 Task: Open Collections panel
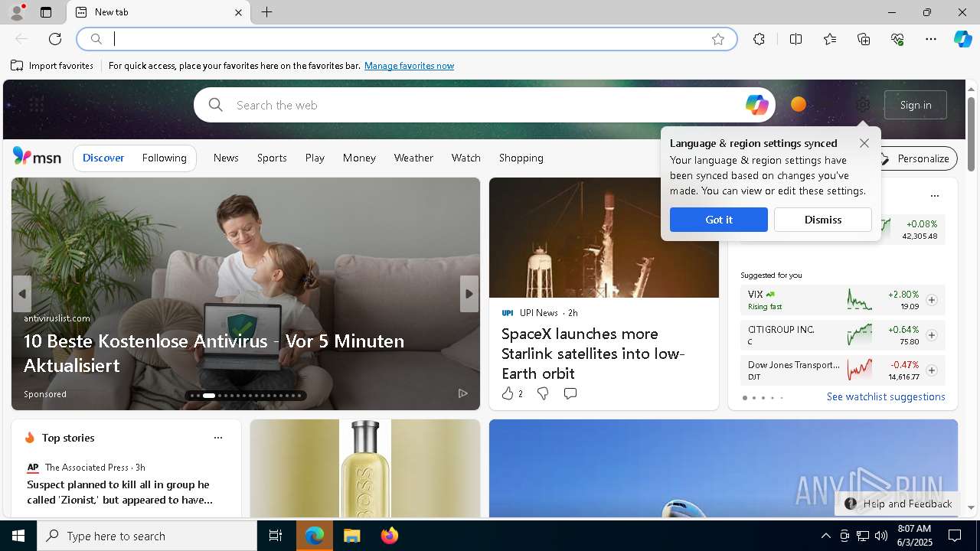coord(864,39)
